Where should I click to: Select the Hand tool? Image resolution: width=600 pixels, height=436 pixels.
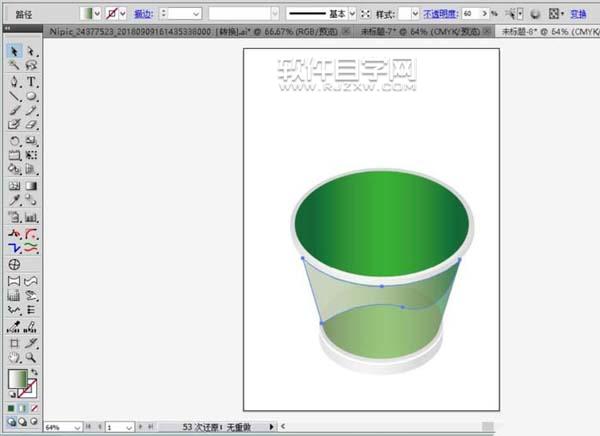14,358
